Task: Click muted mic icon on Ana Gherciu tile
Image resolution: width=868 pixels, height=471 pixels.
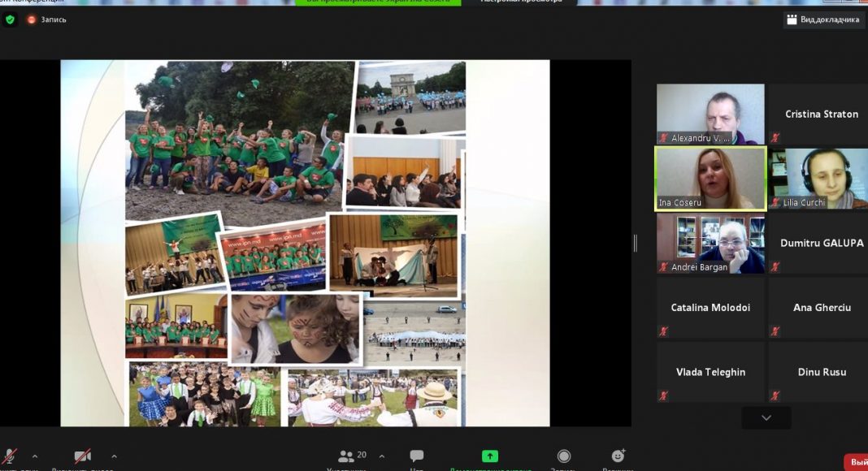Action: click(775, 331)
